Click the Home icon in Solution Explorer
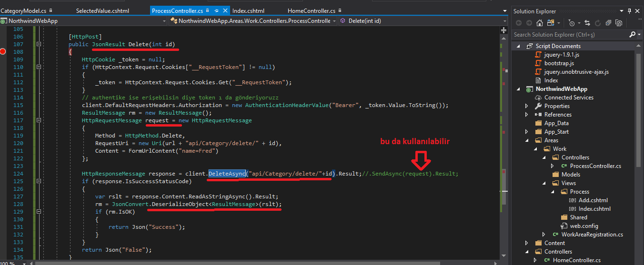This screenshot has width=644, height=265. [x=540, y=23]
